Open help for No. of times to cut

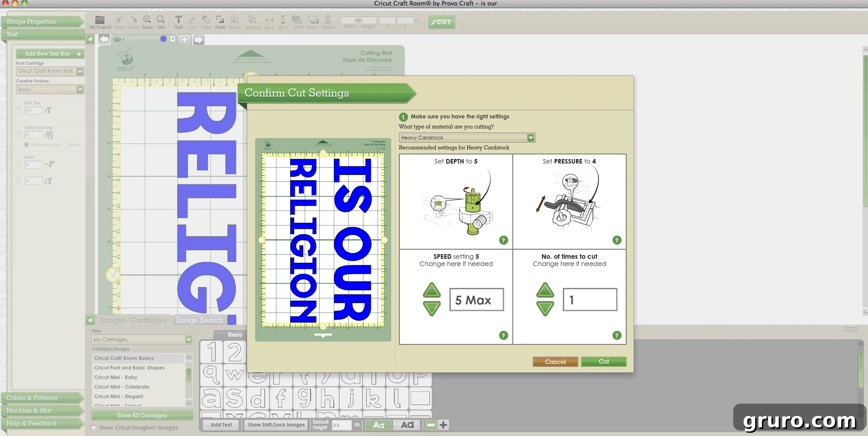pyautogui.click(x=617, y=335)
